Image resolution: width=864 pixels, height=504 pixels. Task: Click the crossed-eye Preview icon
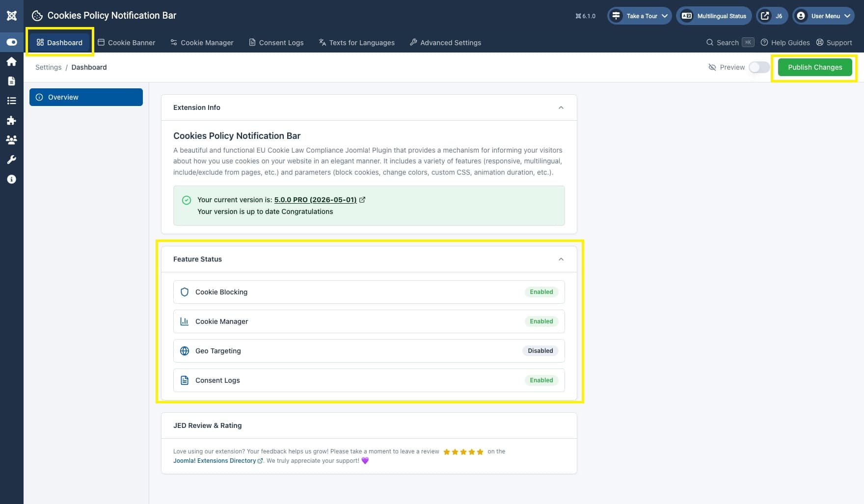pos(712,67)
